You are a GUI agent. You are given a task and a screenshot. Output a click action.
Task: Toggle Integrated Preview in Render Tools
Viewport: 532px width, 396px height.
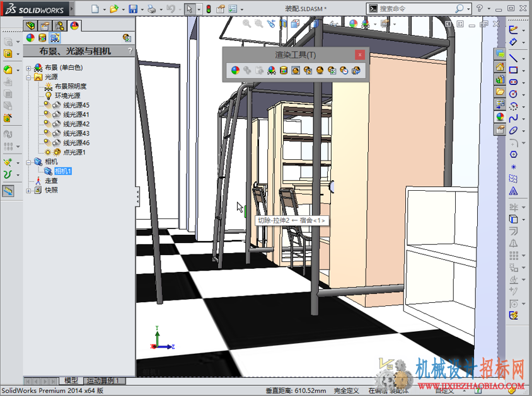coord(296,70)
